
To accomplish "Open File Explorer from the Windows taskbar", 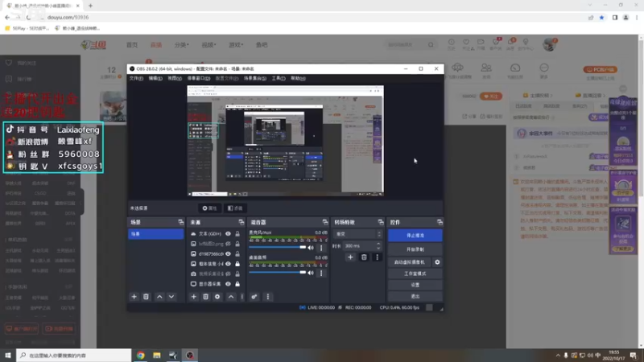I will pyautogui.click(x=157, y=356).
